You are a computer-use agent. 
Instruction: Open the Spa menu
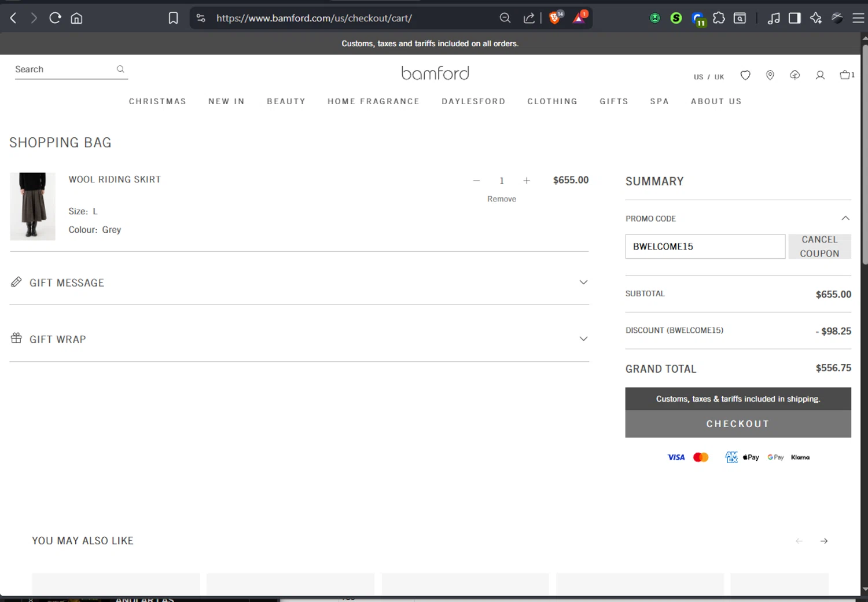(659, 101)
